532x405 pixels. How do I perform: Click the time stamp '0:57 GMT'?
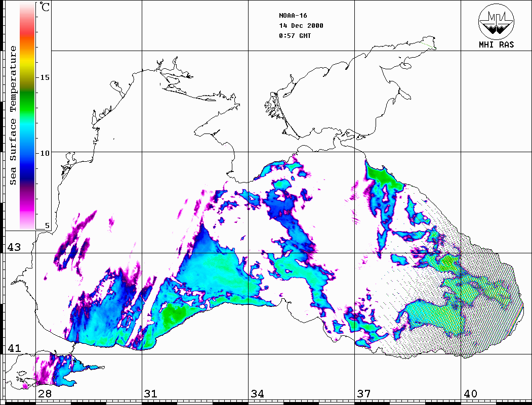[295, 35]
